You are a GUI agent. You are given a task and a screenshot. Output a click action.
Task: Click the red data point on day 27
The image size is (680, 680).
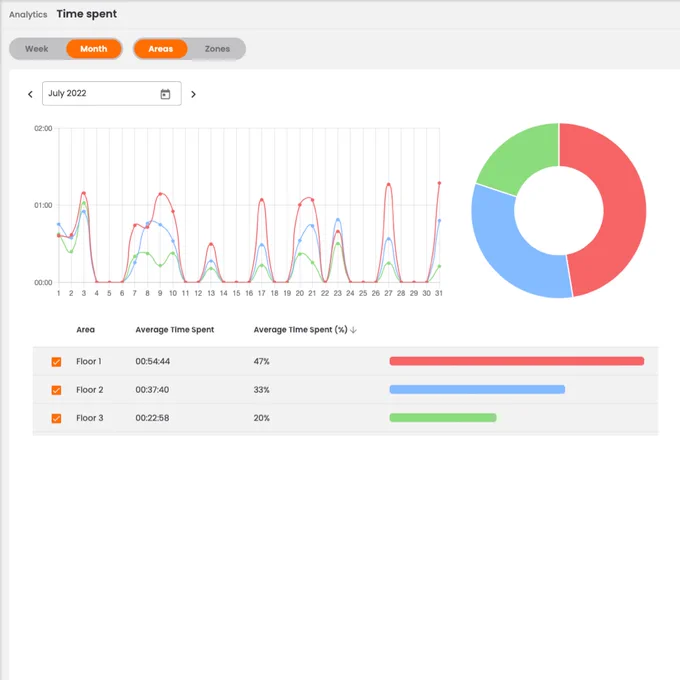coord(389,185)
